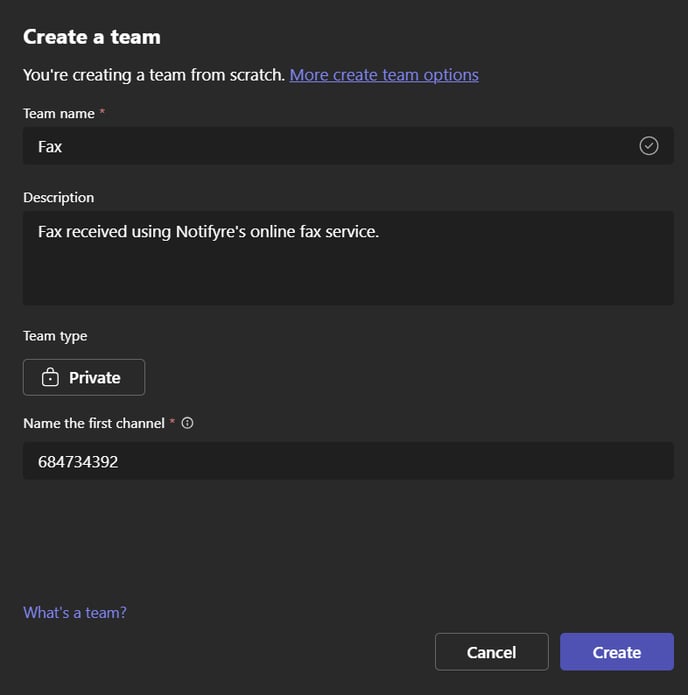This screenshot has width=688, height=695.
Task: Click blank space inside the Description box
Action: click(x=348, y=277)
